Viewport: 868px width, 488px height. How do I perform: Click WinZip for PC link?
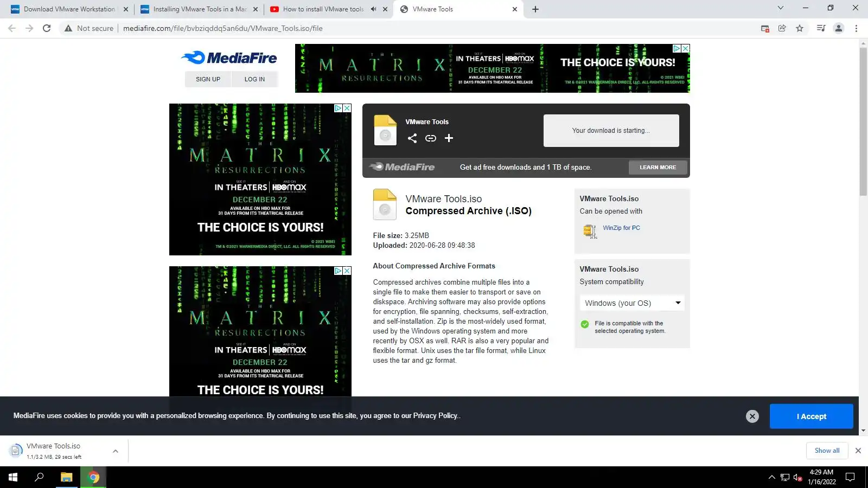(621, 228)
